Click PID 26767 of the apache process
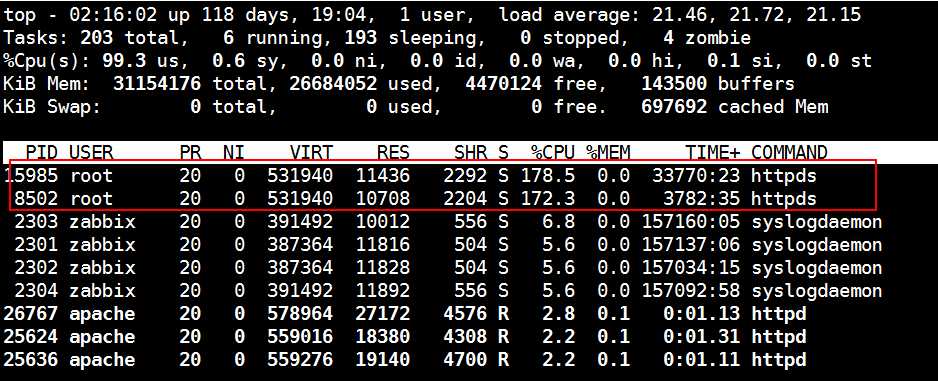 [x=31, y=313]
